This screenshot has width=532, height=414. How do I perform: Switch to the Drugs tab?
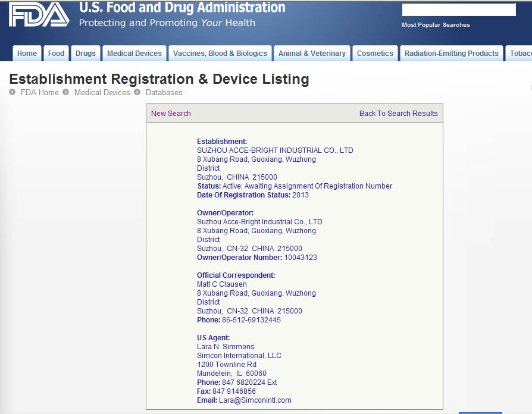click(86, 53)
